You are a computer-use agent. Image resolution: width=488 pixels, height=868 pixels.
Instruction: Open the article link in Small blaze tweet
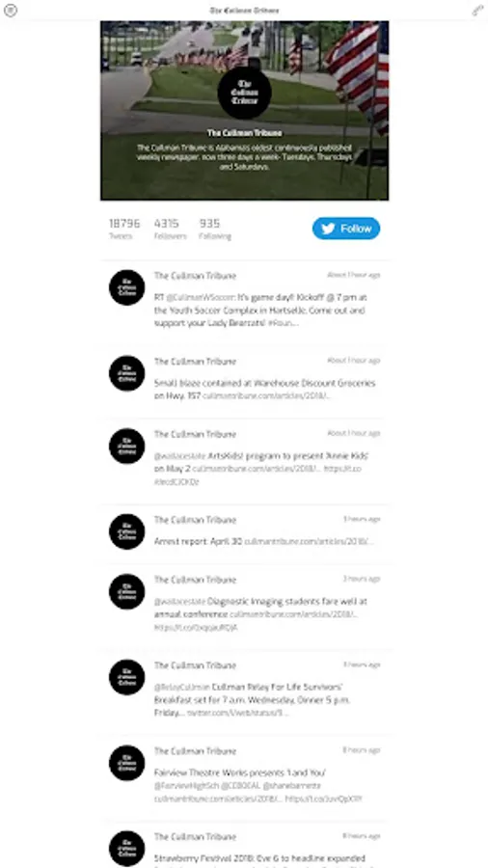point(267,396)
